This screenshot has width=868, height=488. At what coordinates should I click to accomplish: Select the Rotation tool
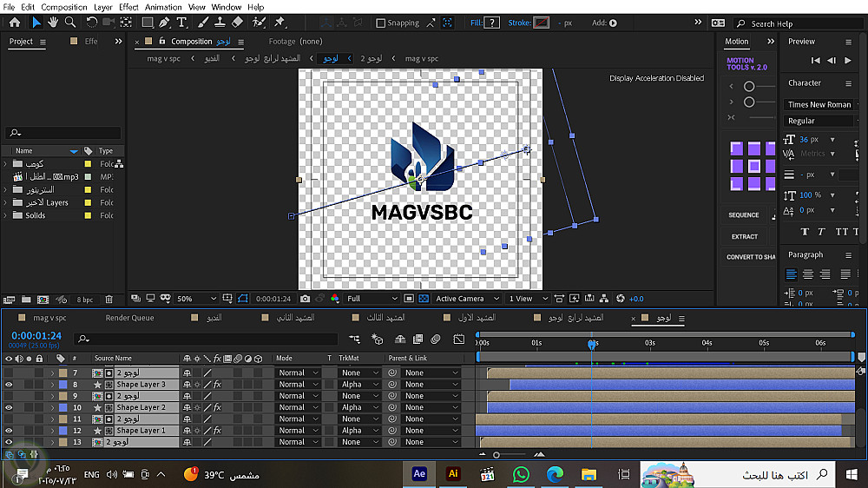click(92, 23)
